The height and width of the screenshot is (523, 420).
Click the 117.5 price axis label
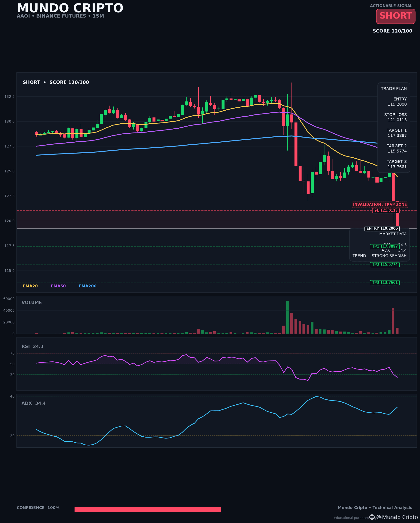(x=9, y=246)
